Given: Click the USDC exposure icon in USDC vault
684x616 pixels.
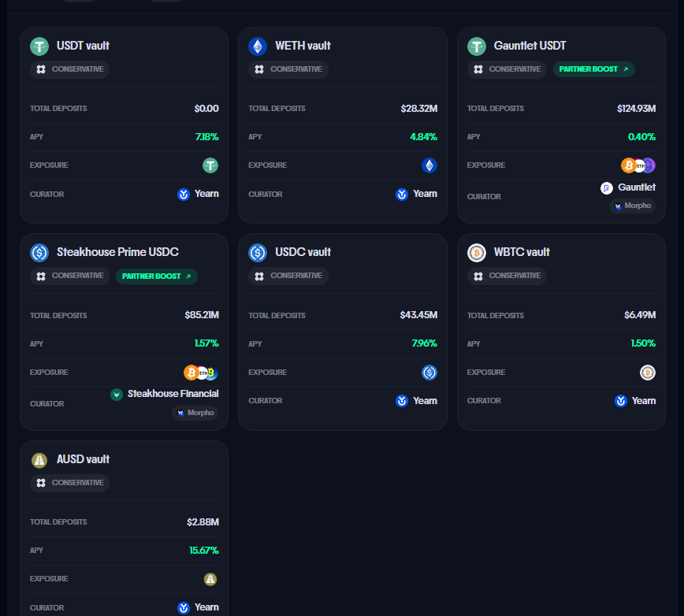Looking at the screenshot, I should tap(429, 373).
